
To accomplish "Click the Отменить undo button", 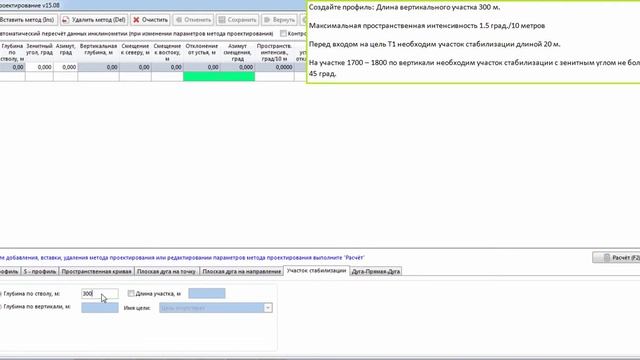I will coord(193,20).
